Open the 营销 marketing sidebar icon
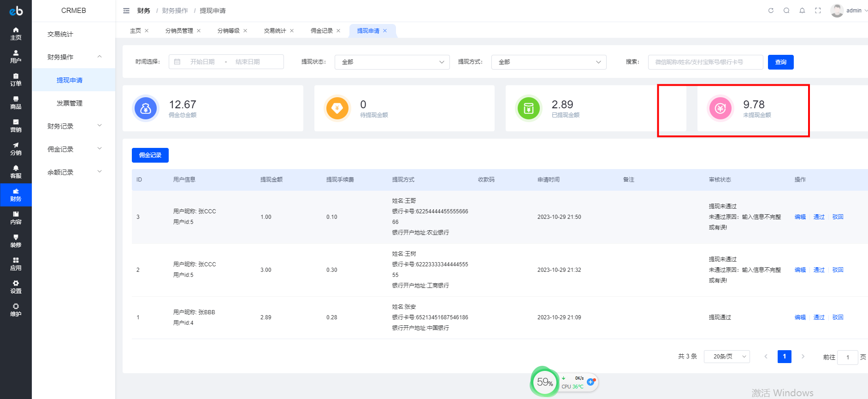This screenshot has width=868, height=399. (16, 126)
